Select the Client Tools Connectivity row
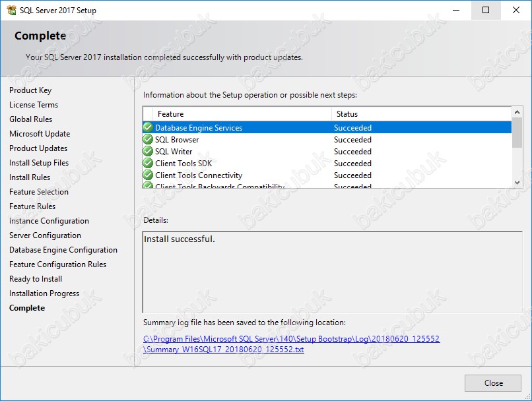This screenshot has height=401, width=532. [x=327, y=175]
